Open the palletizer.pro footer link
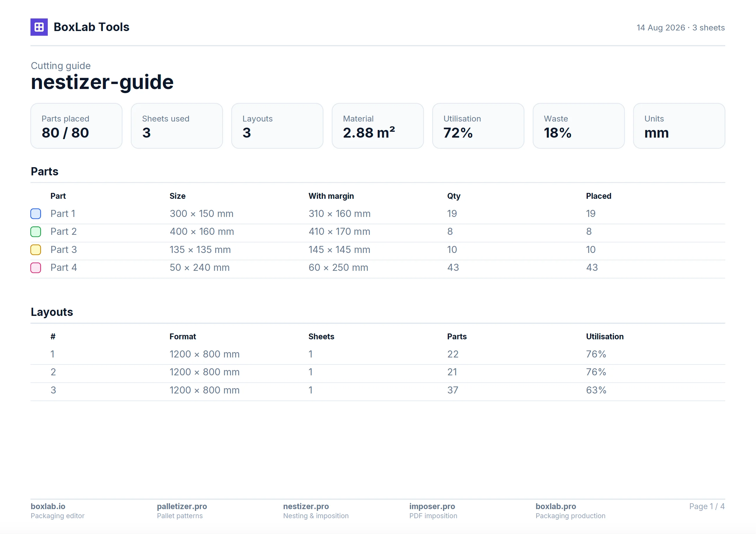The height and width of the screenshot is (534, 756). 182,506
